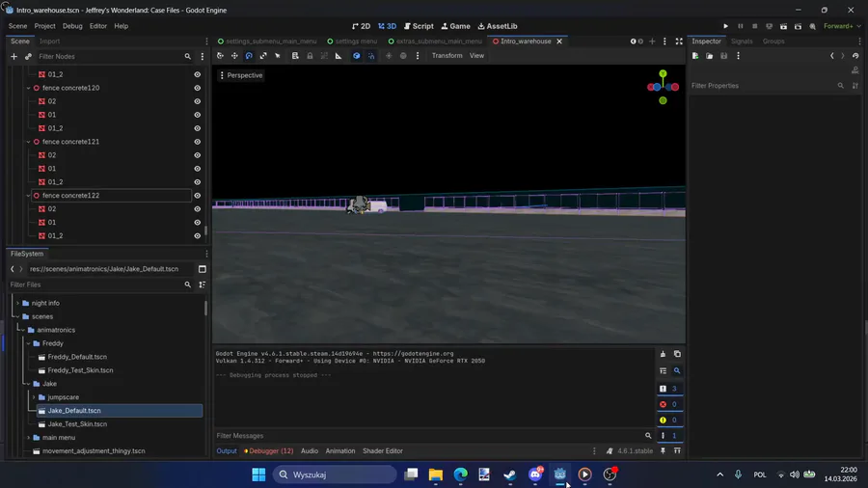Select the Move mode tool in viewport toolbar

point(234,56)
